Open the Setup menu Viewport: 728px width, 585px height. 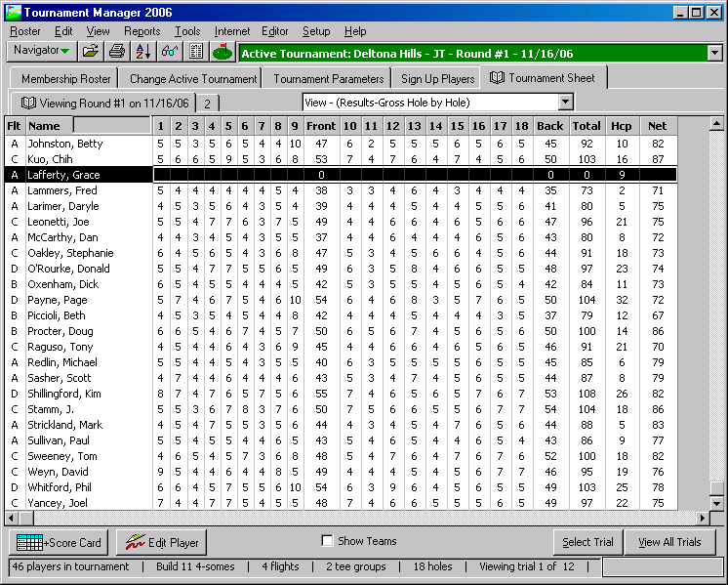point(316,31)
